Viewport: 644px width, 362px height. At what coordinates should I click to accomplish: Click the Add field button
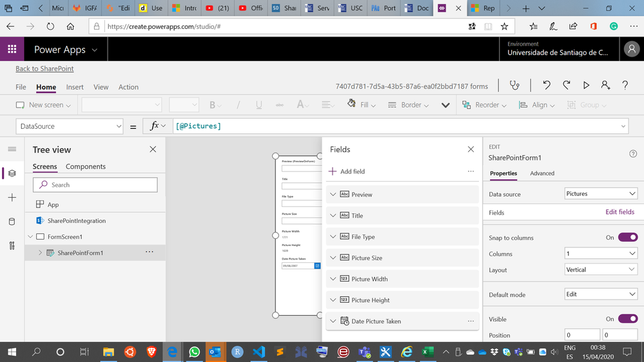point(347,171)
